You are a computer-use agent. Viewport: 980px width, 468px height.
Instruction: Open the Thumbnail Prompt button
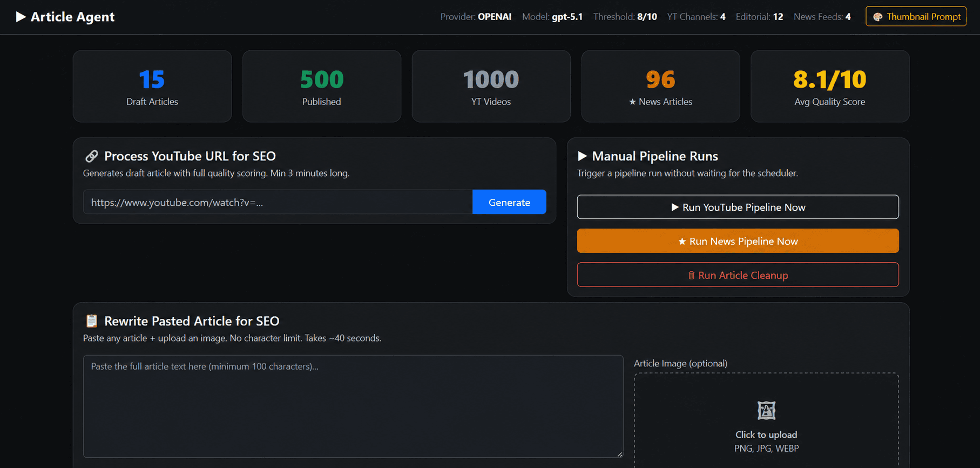916,16
